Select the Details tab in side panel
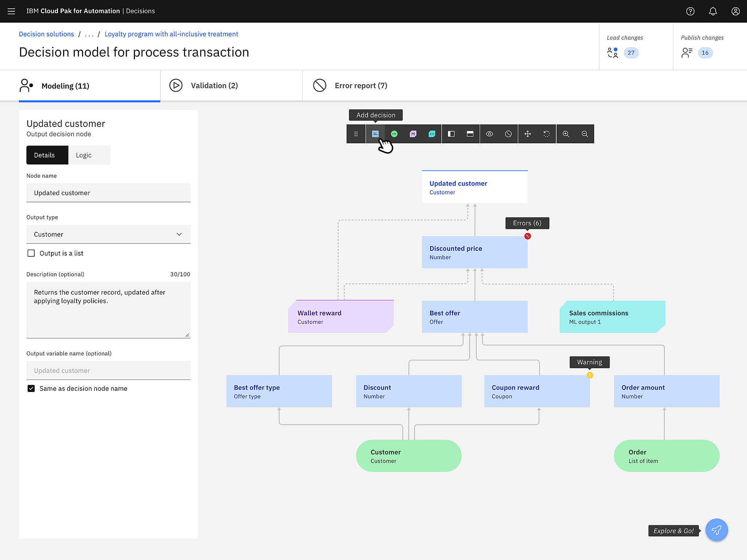 47,155
